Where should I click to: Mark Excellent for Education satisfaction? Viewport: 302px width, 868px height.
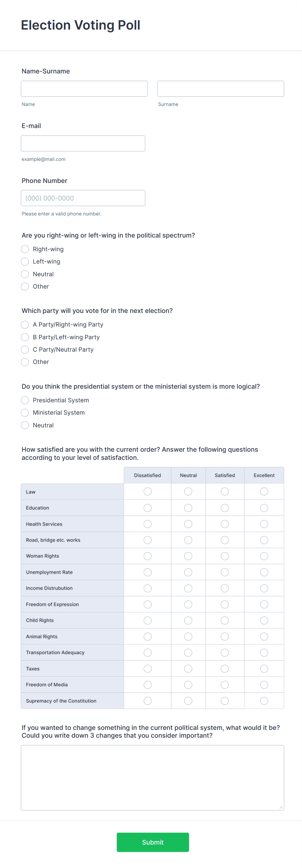point(264,508)
